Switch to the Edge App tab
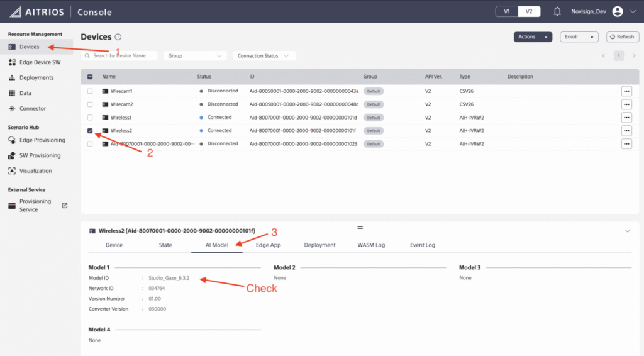The height and width of the screenshot is (356, 644). pos(268,245)
